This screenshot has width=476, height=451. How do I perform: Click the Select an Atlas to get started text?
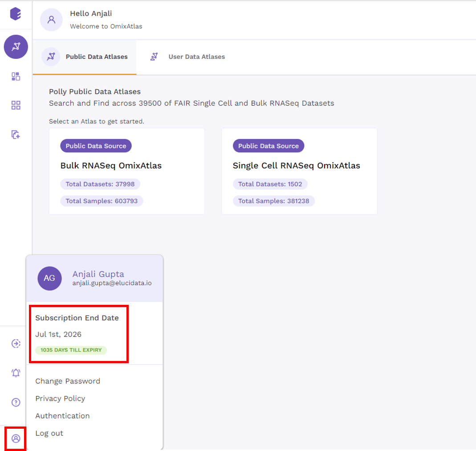(x=97, y=122)
